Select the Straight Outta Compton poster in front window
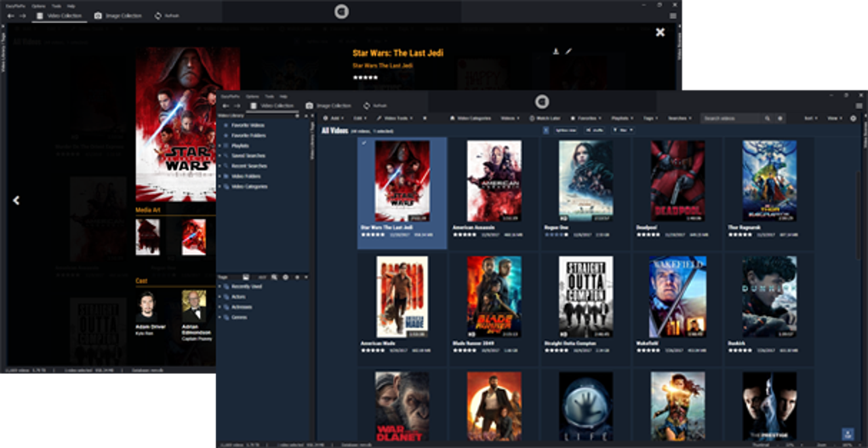868x448 pixels. pyautogui.click(x=585, y=296)
